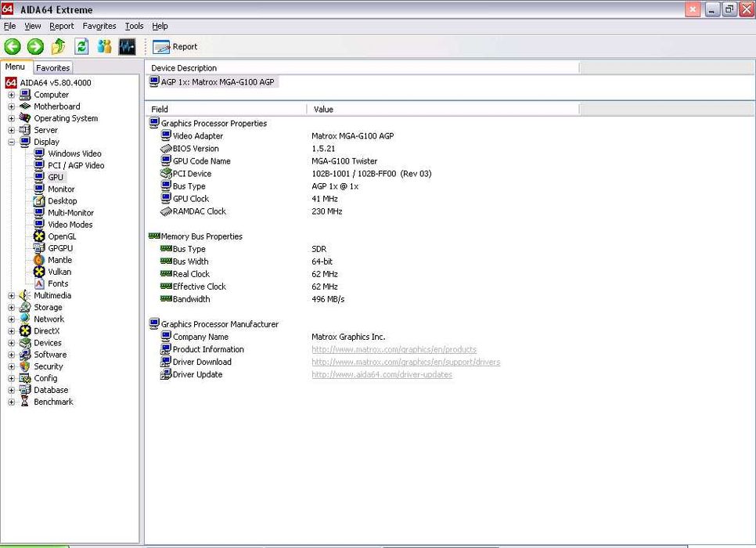Open the aida64.com driver-updates link

(x=382, y=374)
